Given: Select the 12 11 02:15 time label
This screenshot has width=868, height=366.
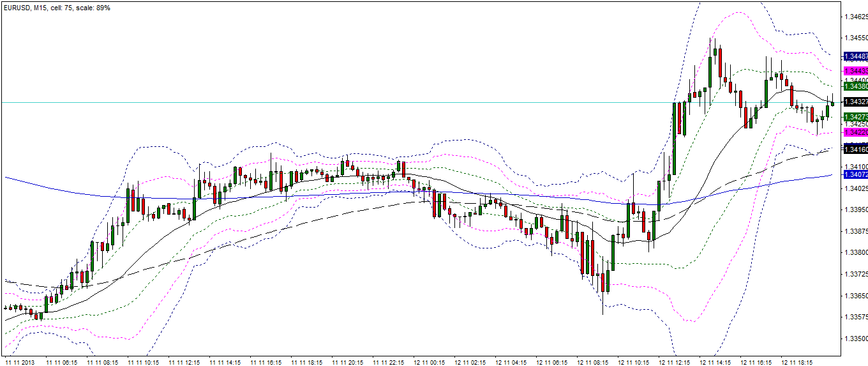Looking at the screenshot, I should 470,362.
